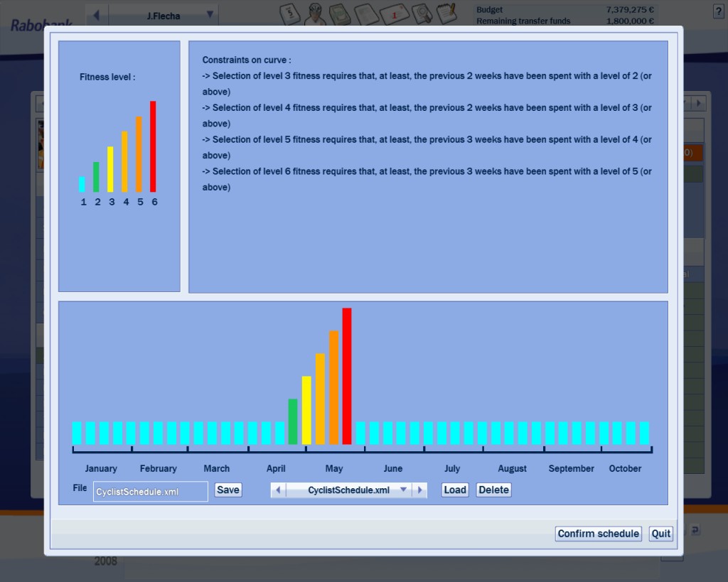Confirm schedule for the cyclist
Viewport: 728px width, 582px height.
pyautogui.click(x=598, y=534)
